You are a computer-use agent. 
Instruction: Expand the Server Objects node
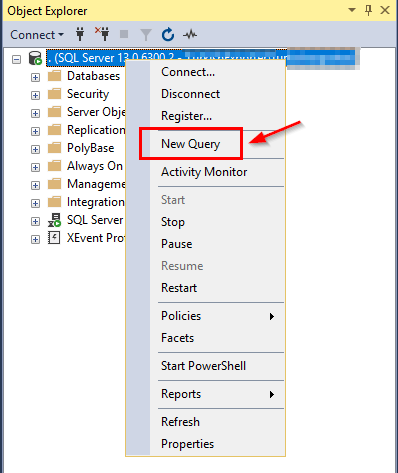(35, 113)
